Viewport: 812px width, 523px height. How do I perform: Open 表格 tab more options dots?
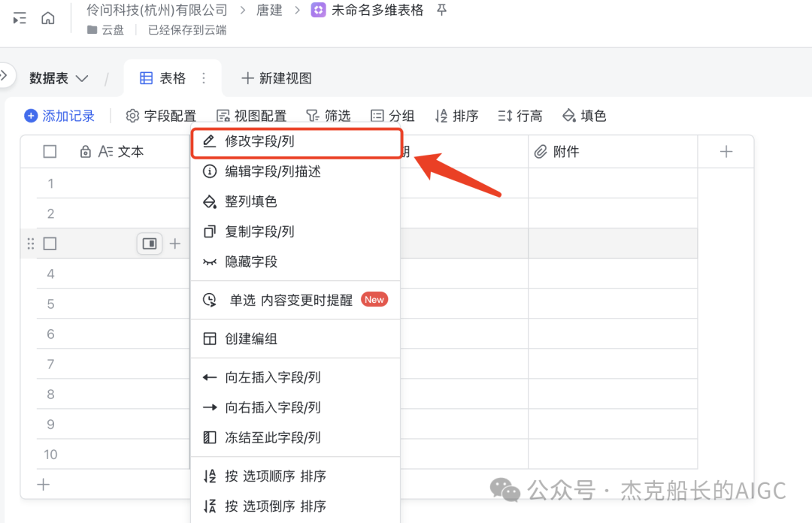[204, 78]
